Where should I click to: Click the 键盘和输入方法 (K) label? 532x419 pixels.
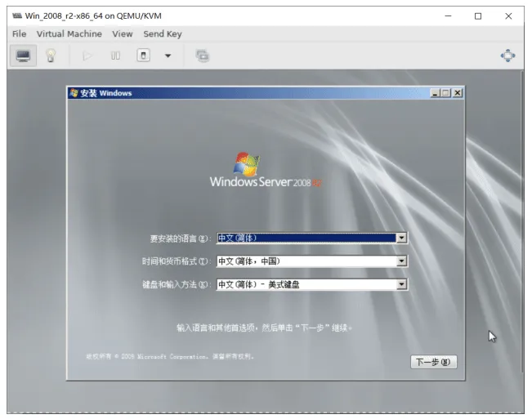pos(176,284)
